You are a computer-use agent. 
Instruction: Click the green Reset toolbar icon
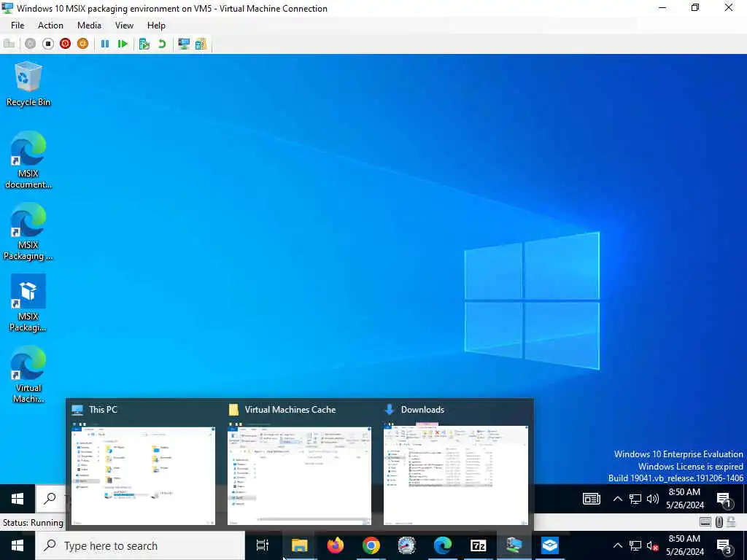123,44
